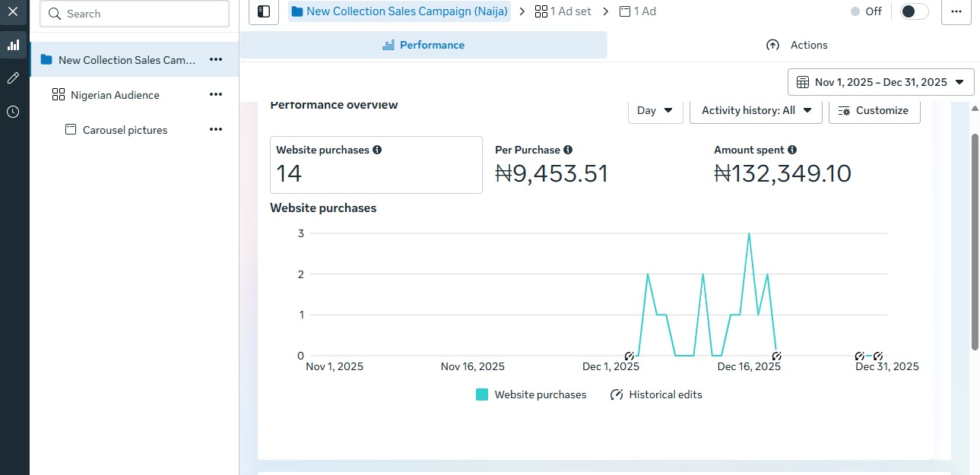Open the Nov 1 – Dec 31 date range picker
980x475 pixels.
click(880, 82)
